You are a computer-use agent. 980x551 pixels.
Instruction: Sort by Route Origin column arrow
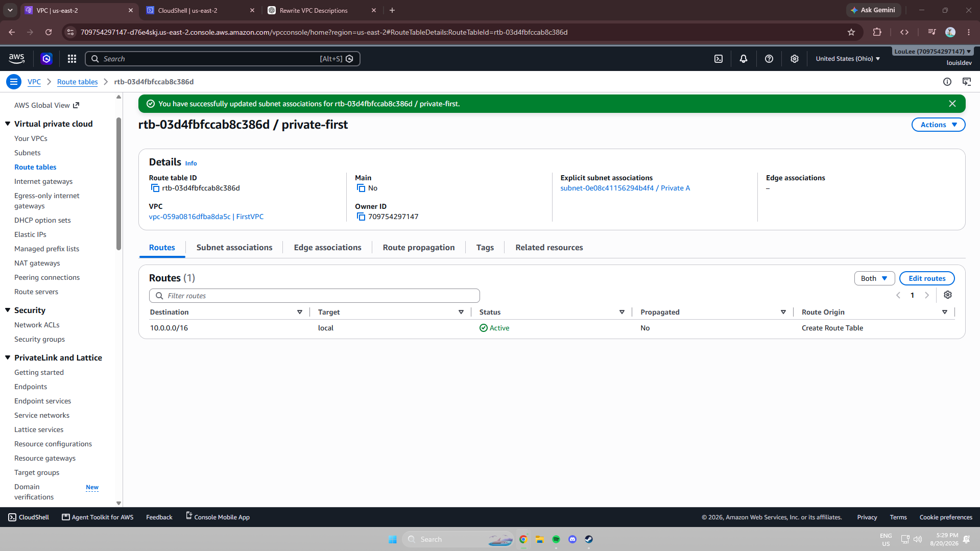pyautogui.click(x=945, y=312)
